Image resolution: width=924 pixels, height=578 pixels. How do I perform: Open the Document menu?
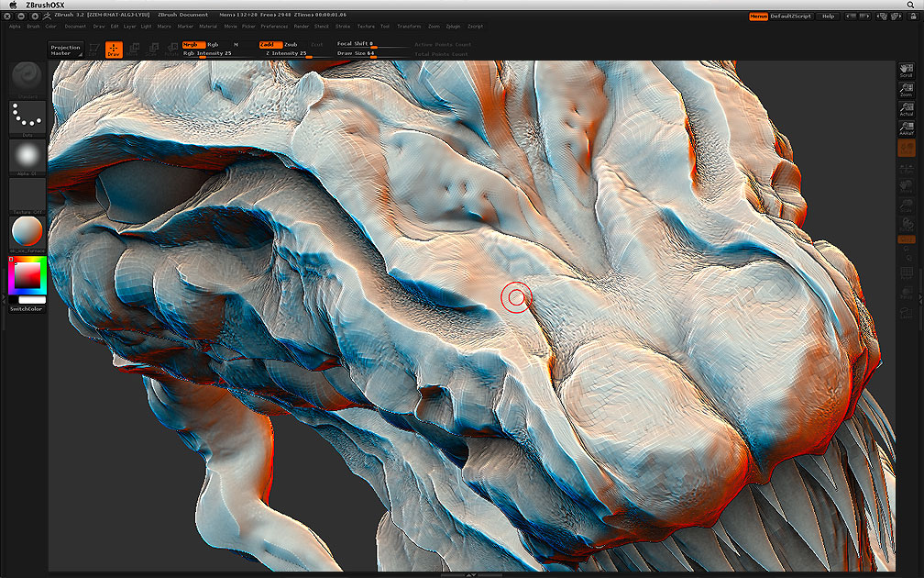[x=75, y=27]
